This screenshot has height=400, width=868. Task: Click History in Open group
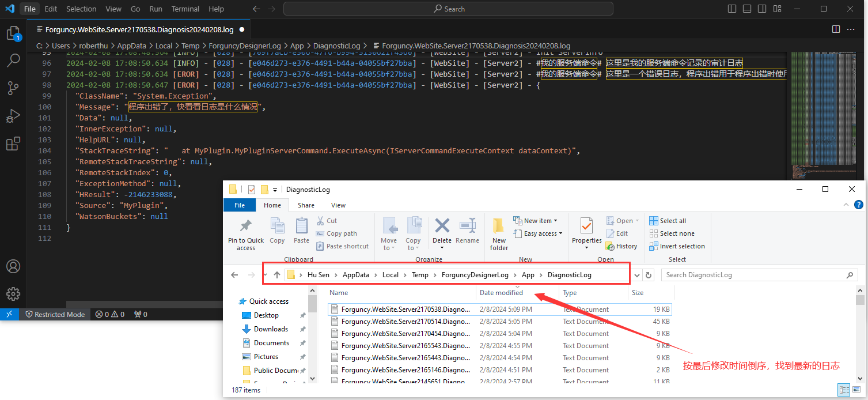point(621,246)
